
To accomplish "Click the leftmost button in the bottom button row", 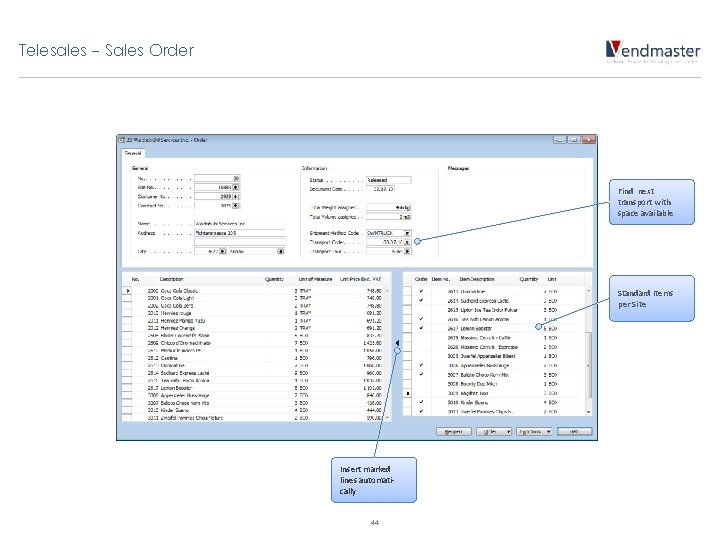I will [453, 432].
